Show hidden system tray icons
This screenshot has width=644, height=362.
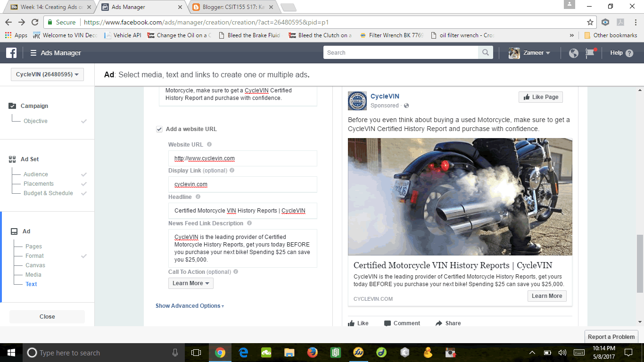tap(532, 353)
